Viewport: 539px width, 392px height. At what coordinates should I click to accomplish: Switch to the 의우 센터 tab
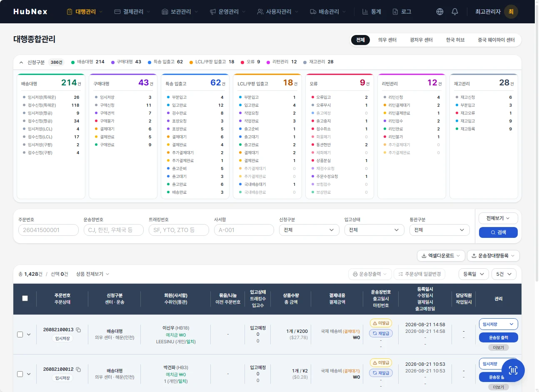pyautogui.click(x=387, y=40)
